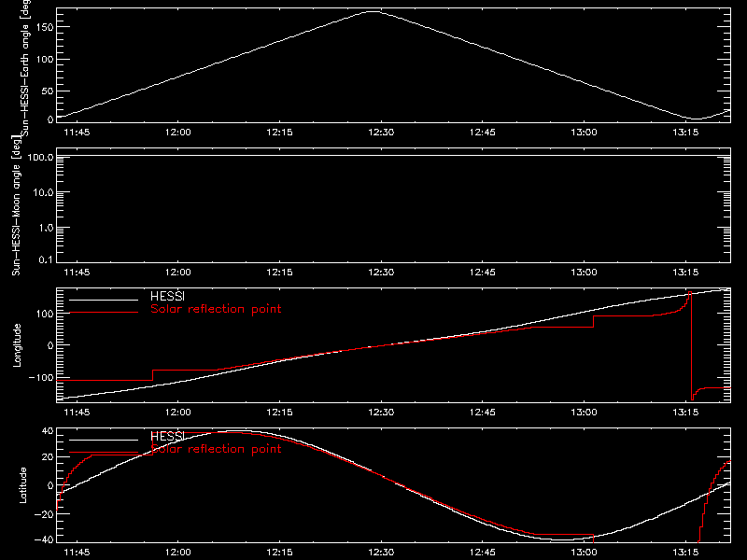Viewport: 747px width, 560px height.
Task: Click the 0.1 tick label on Moon angle plot
Action: point(46,259)
